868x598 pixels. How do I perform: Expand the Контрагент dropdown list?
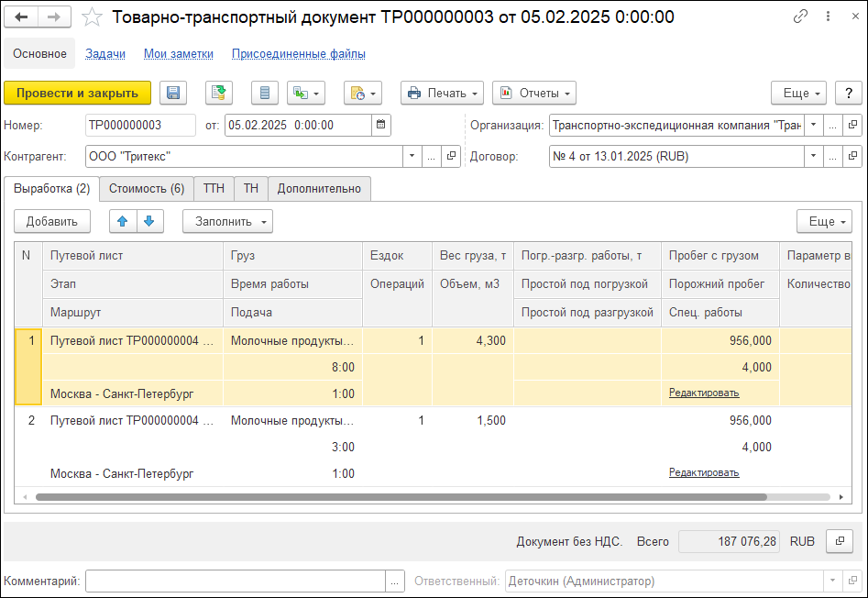[412, 156]
